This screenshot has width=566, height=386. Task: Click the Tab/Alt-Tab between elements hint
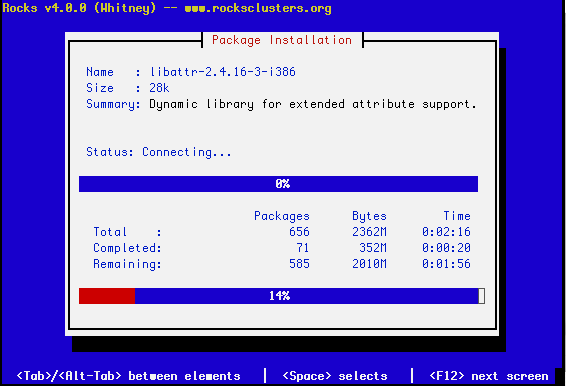coord(129,376)
